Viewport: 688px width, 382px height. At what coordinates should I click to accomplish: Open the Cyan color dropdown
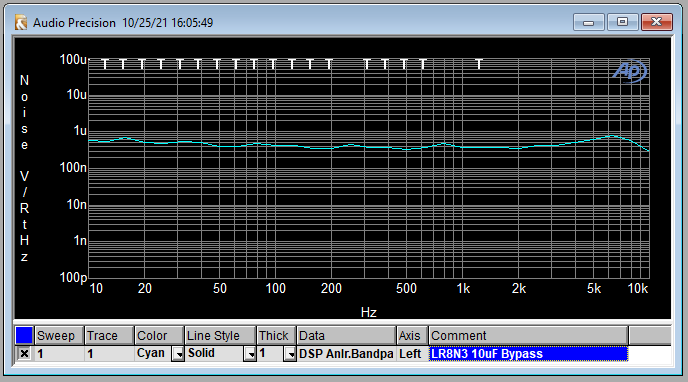[178, 354]
